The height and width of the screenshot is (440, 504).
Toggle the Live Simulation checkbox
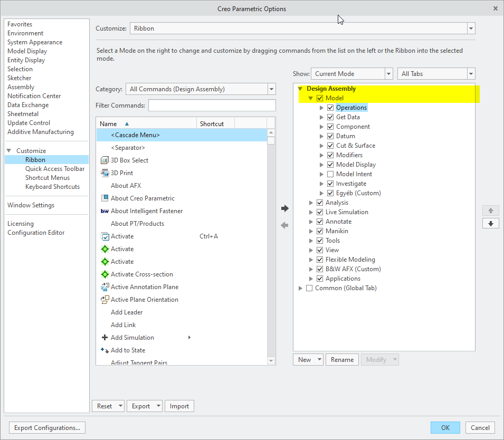(x=319, y=212)
